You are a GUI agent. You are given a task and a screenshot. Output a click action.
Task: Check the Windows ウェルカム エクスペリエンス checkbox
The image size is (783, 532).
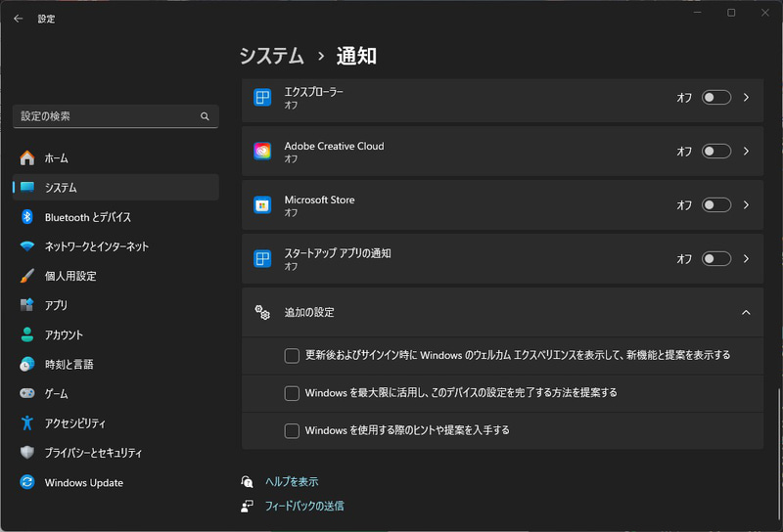(x=292, y=355)
